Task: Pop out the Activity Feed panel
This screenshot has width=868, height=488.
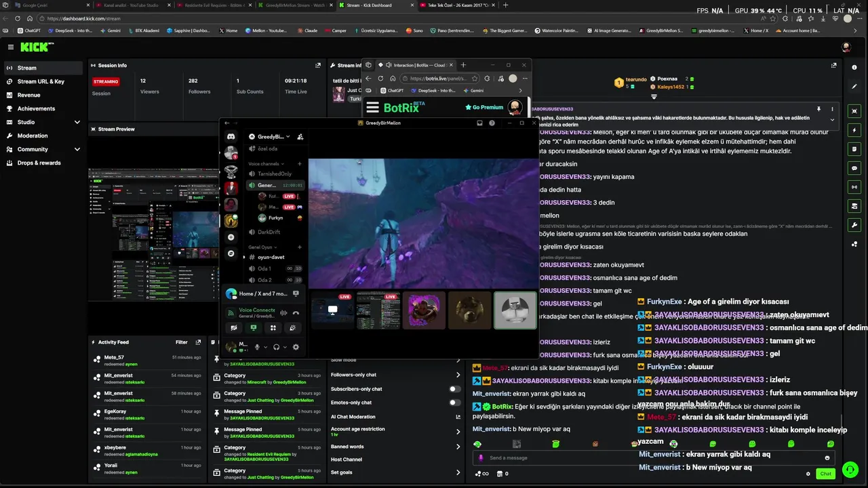Action: pos(198,342)
